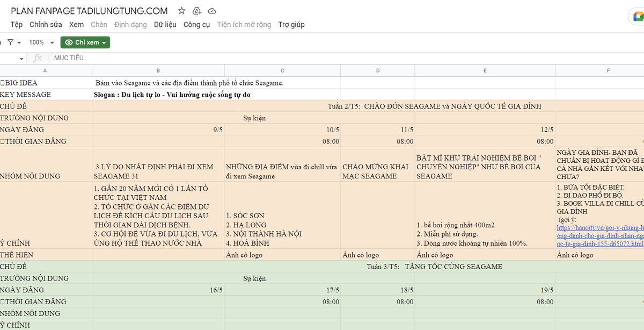
Task: Select the 'Tuần 3/T5: TĂNG TỐC CÙNG SEAGAME' cell
Action: point(368,267)
